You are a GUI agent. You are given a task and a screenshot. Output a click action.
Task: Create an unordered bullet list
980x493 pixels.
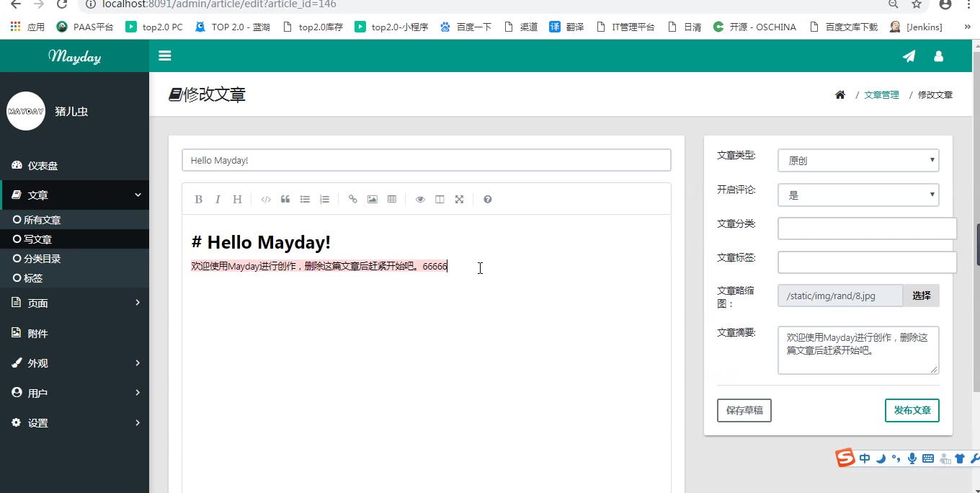(305, 200)
